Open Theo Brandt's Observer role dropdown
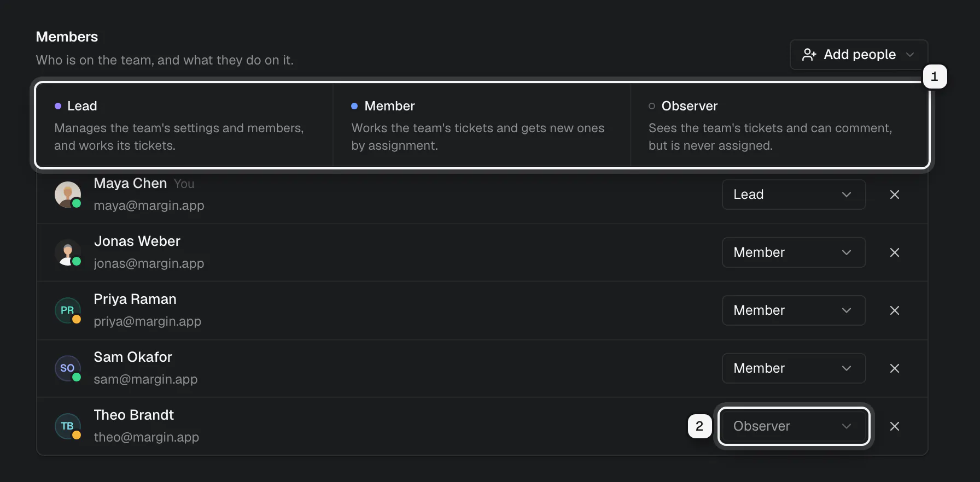 pyautogui.click(x=794, y=426)
